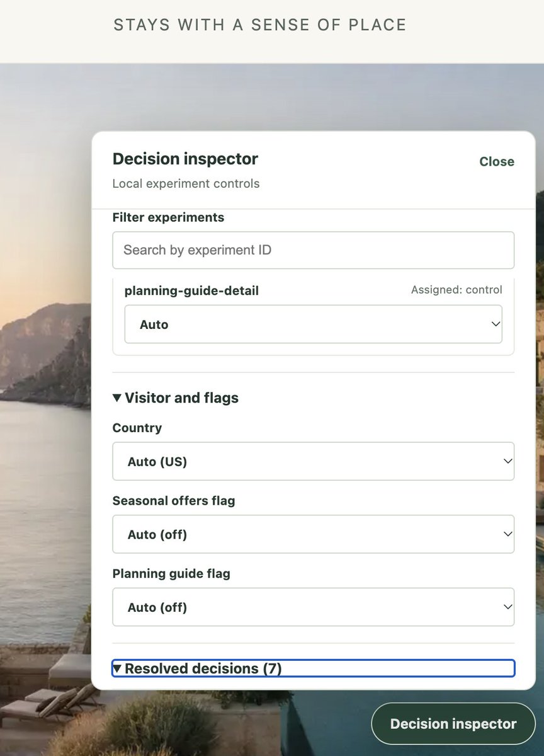Open the Country dropdown
This screenshot has height=756, width=544.
click(x=313, y=461)
